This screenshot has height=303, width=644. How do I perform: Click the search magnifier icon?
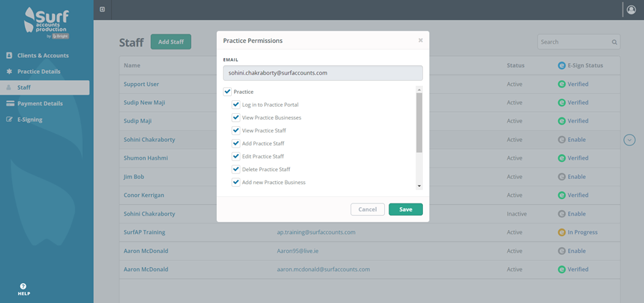click(x=614, y=42)
